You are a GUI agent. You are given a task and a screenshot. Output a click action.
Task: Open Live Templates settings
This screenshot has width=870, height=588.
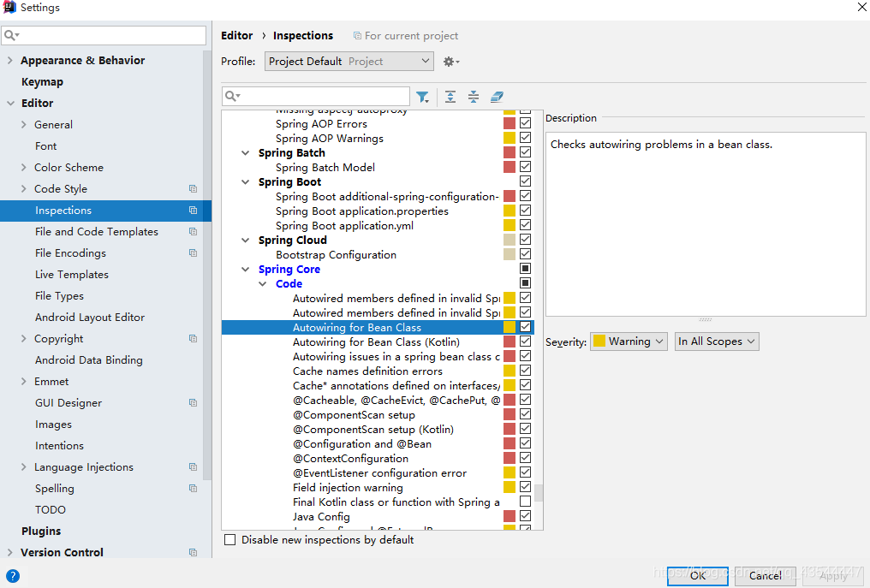(72, 275)
